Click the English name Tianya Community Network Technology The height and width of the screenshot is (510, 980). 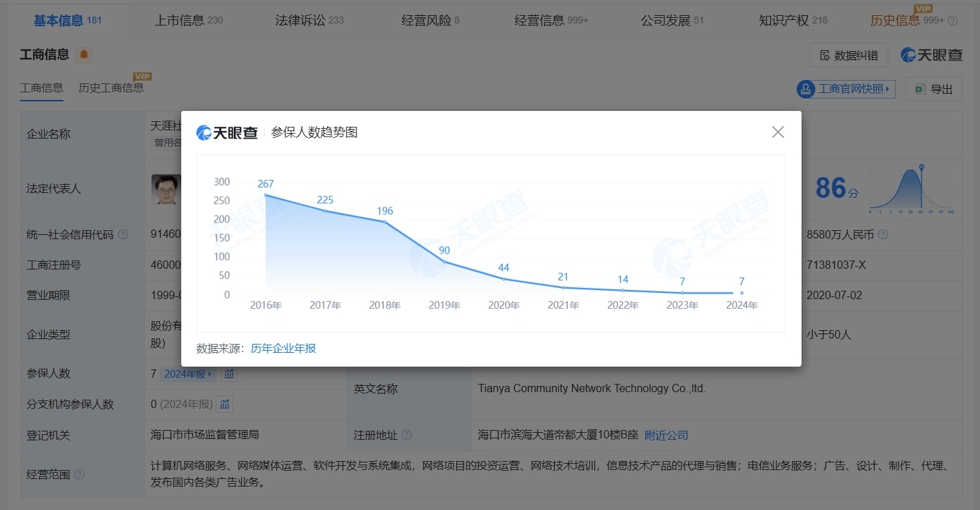[x=592, y=389]
